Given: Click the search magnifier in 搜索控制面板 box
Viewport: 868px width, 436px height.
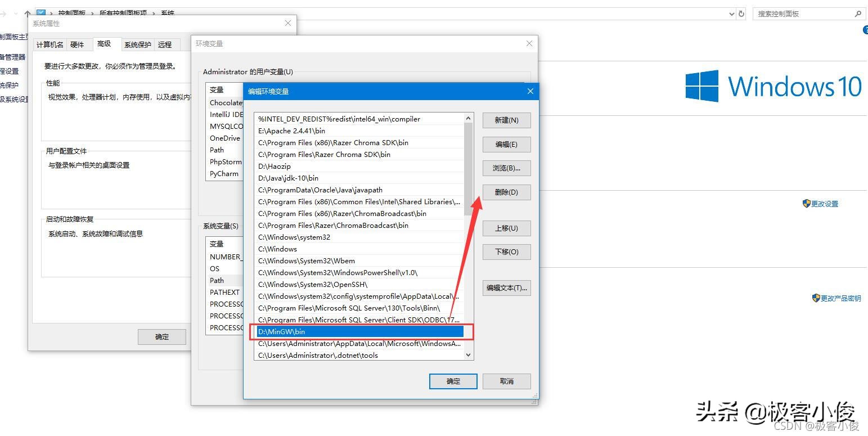Looking at the screenshot, I should click(859, 13).
